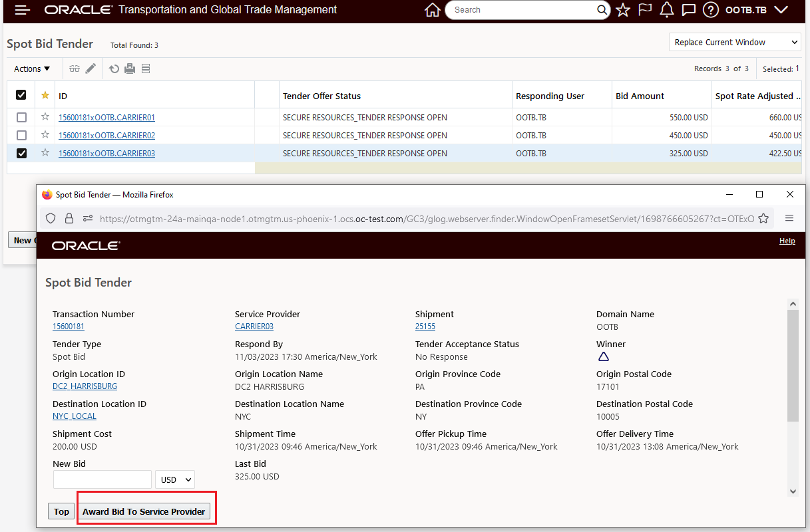Open Favorites star in header

point(623,10)
